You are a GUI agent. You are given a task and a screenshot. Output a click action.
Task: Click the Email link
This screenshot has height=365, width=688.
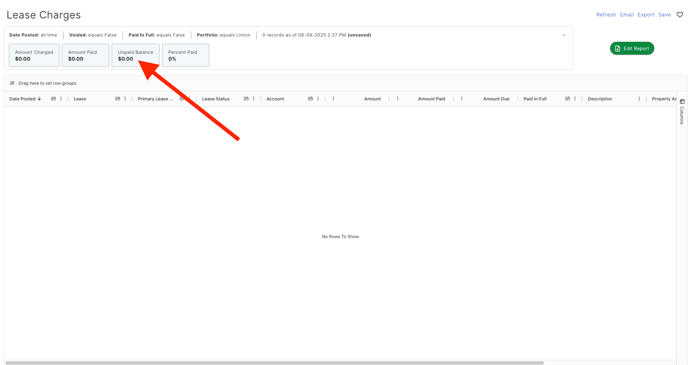pos(627,15)
